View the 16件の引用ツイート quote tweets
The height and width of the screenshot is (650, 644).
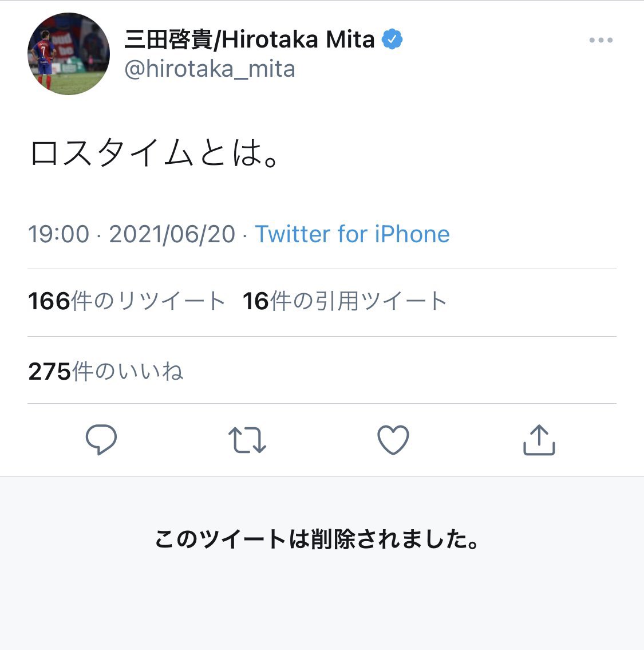345,301
